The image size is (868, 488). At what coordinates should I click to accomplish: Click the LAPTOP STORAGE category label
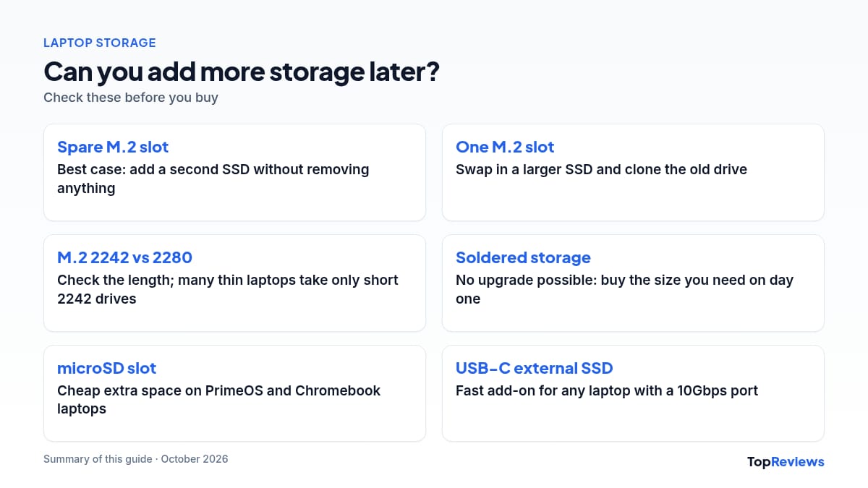(99, 43)
